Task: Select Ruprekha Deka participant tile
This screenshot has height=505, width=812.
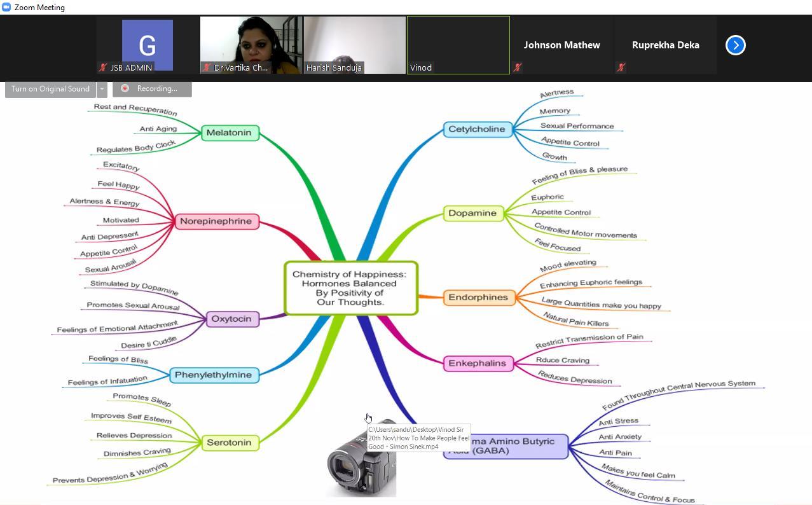Action: point(665,45)
